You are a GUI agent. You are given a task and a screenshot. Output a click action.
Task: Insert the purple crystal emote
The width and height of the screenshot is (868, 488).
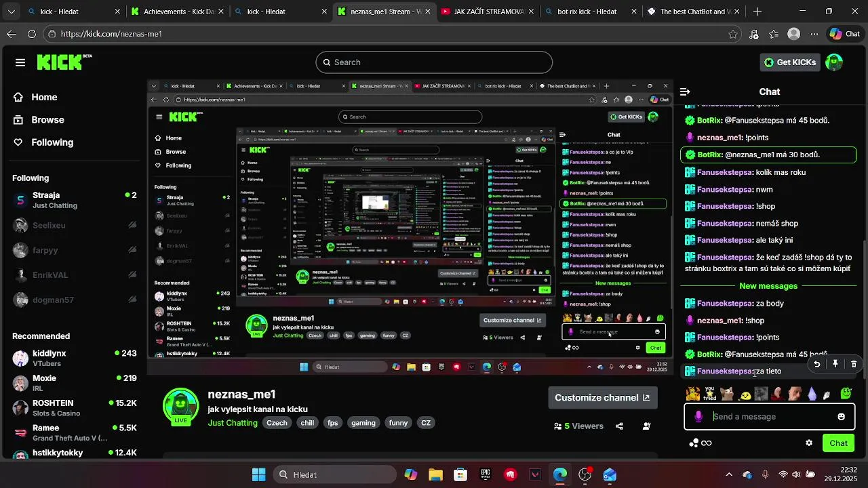pos(812,394)
